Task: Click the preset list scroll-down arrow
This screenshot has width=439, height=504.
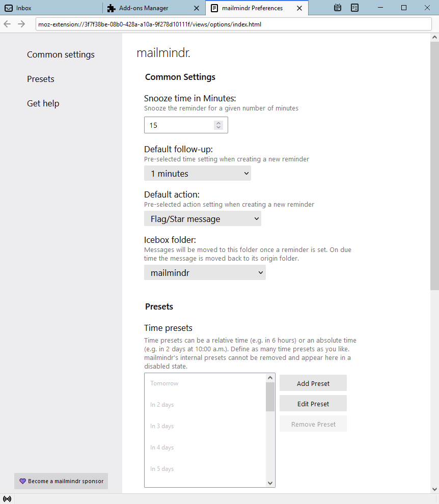Action: (x=270, y=483)
